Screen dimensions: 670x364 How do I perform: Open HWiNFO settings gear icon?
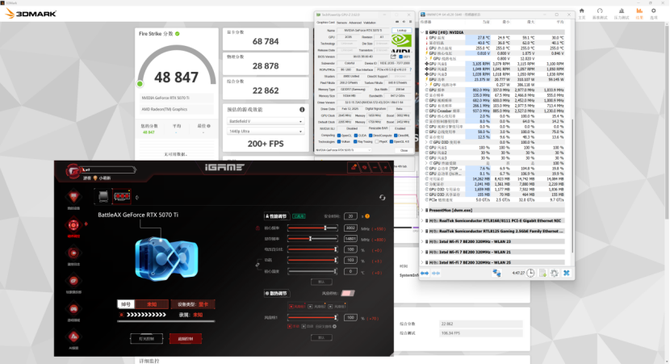point(554,273)
